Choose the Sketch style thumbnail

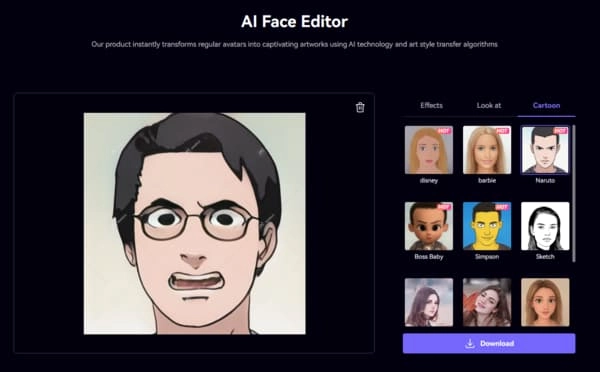click(545, 226)
